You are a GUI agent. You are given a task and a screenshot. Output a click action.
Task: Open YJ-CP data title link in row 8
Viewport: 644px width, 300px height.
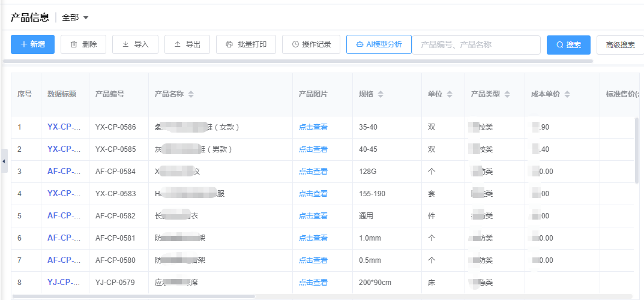coord(64,282)
